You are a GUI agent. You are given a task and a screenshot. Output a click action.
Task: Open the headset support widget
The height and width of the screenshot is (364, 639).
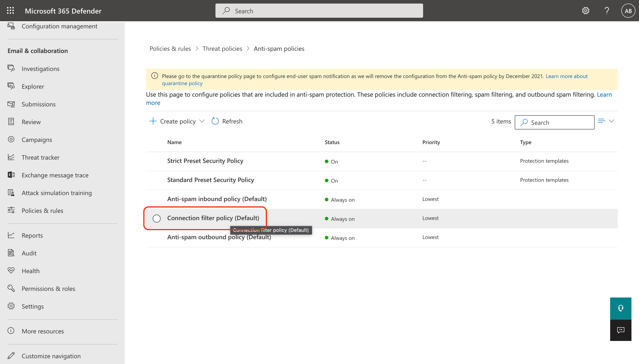pos(621,308)
